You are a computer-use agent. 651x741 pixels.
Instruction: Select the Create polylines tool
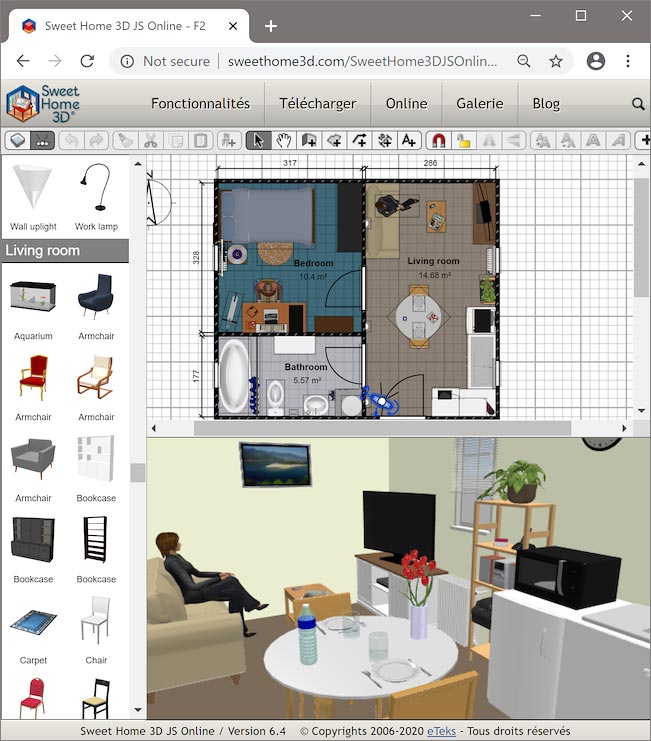[x=360, y=140]
